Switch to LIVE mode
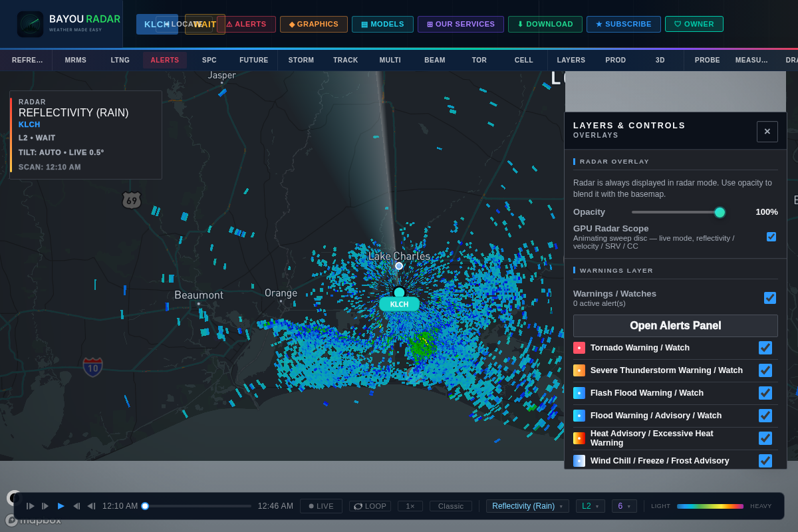 click(321, 506)
